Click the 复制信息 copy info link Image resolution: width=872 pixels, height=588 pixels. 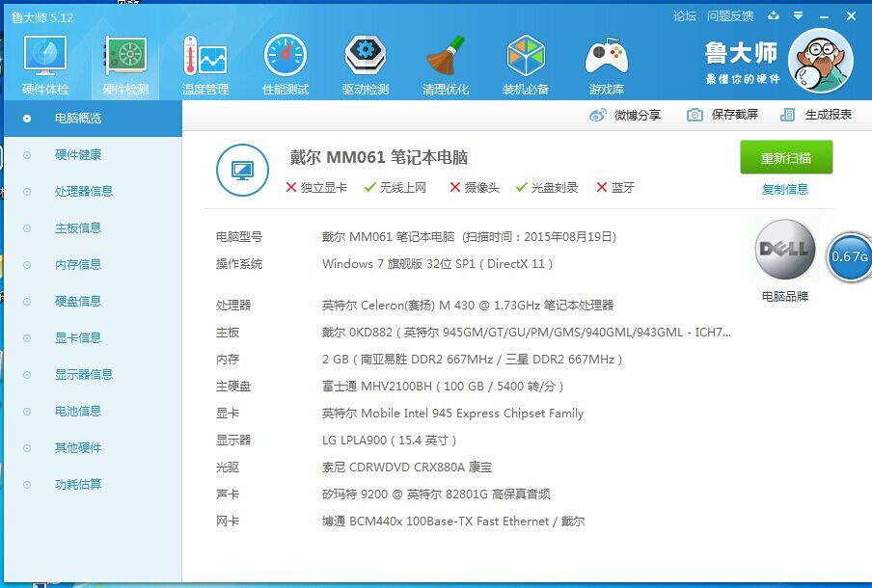785,190
